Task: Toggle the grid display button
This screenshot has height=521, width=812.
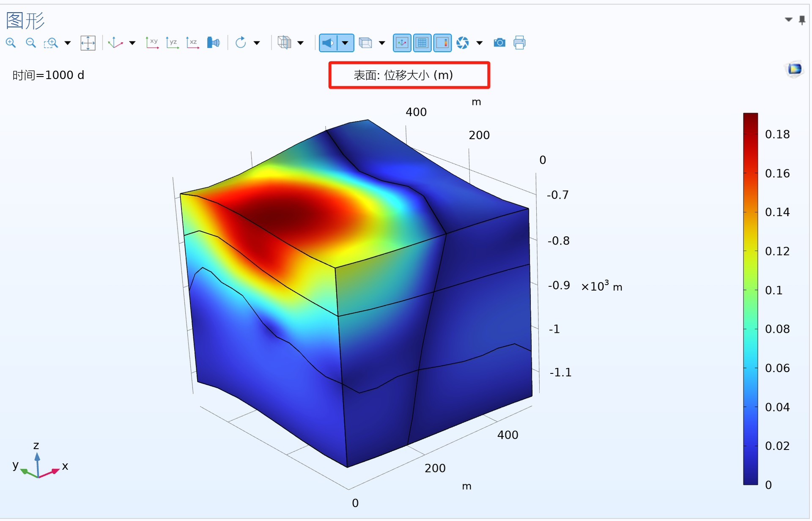Action: point(422,43)
